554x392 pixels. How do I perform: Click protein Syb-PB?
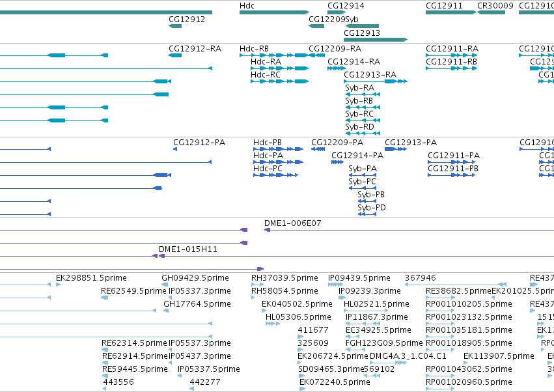pos(371,195)
